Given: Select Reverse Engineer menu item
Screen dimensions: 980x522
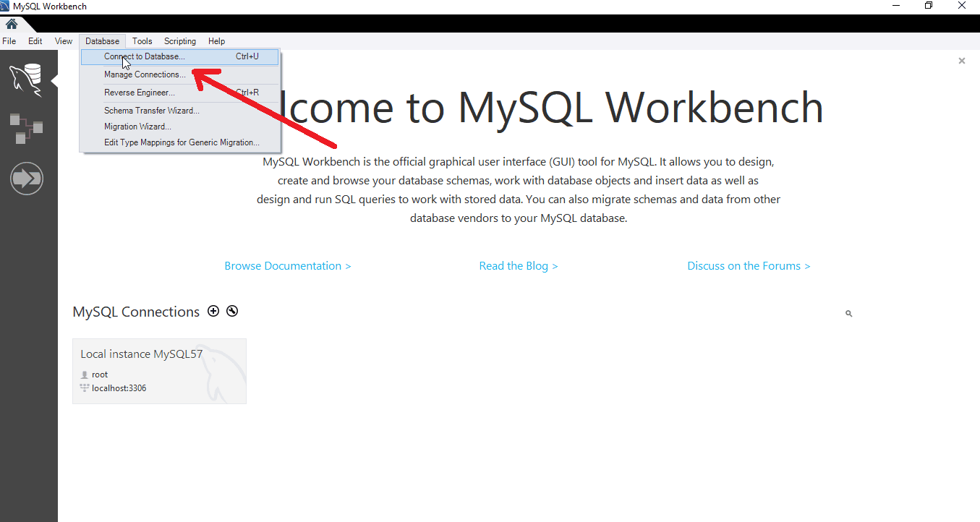Looking at the screenshot, I should [140, 93].
